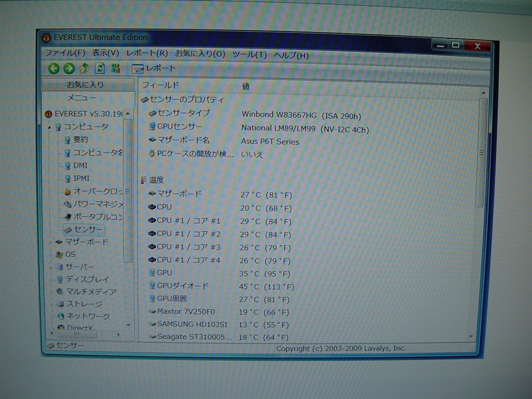Select the GPUセンサー row
The image size is (532, 399).
pyautogui.click(x=259, y=128)
